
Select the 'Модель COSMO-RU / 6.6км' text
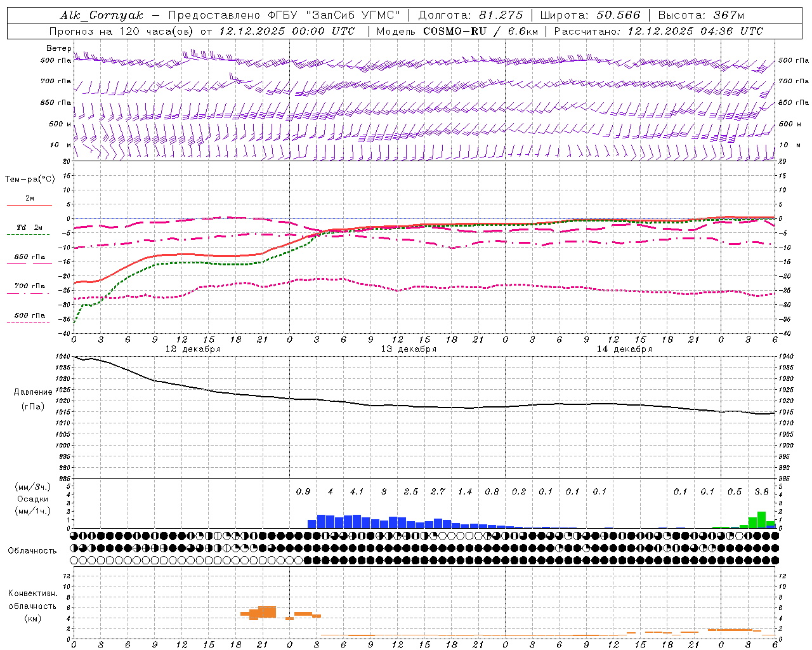point(457,31)
